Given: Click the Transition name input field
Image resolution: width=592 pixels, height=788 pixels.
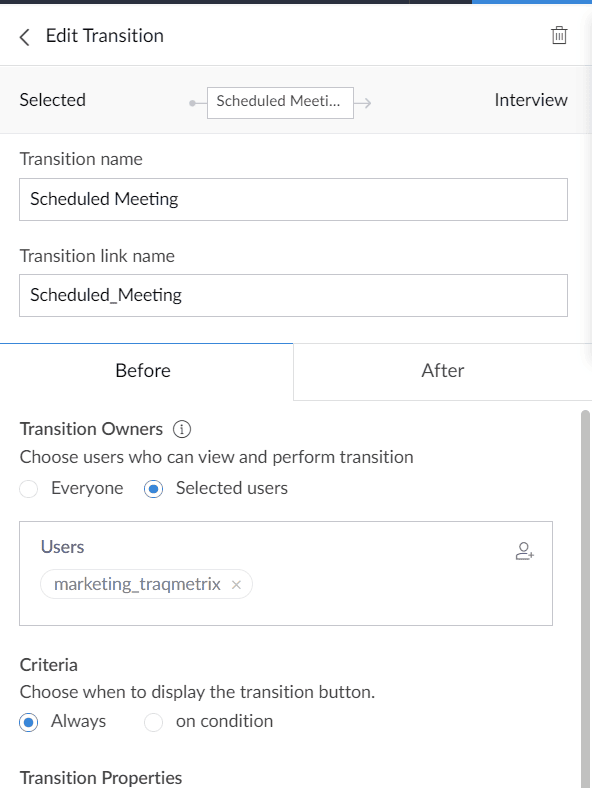Looking at the screenshot, I should pos(293,199).
